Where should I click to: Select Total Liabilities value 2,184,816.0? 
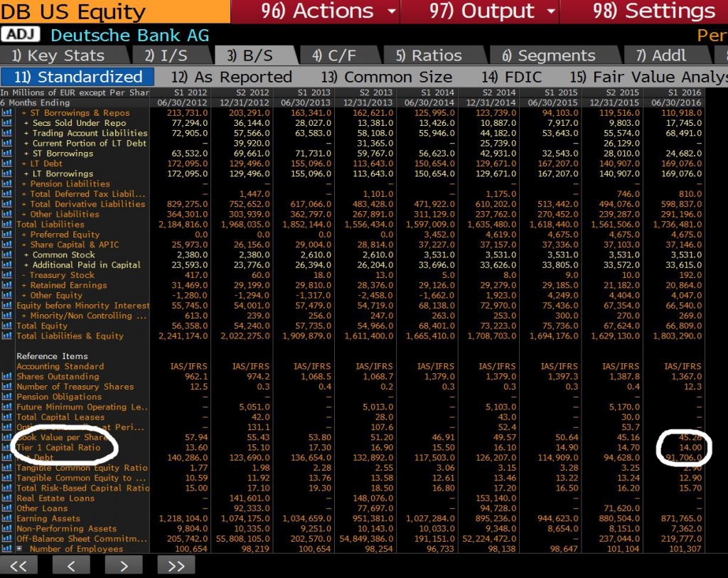[x=183, y=225]
